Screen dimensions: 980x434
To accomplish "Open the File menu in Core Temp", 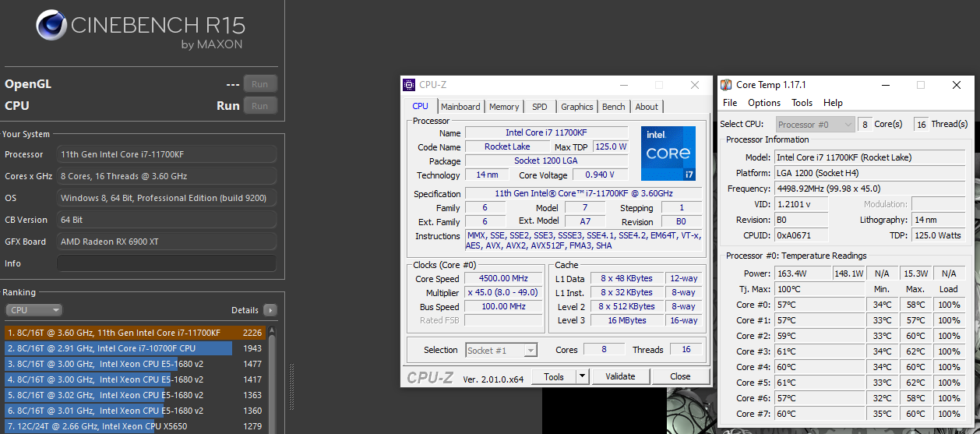I will 730,103.
